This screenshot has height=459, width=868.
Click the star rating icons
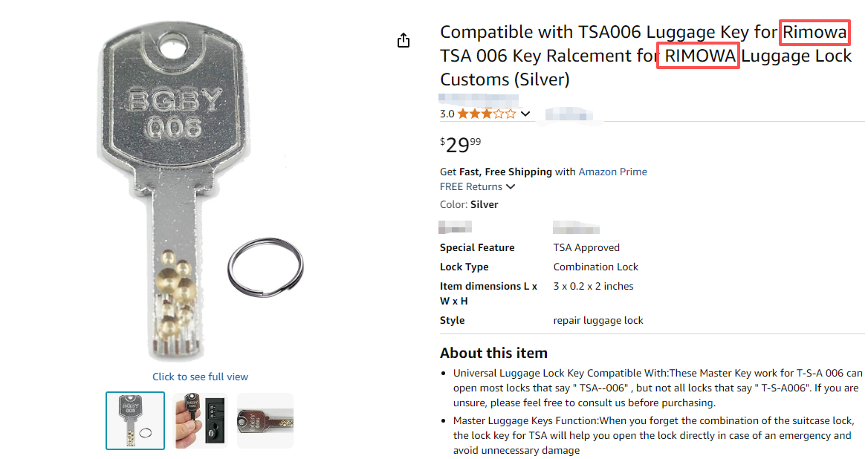click(x=486, y=114)
